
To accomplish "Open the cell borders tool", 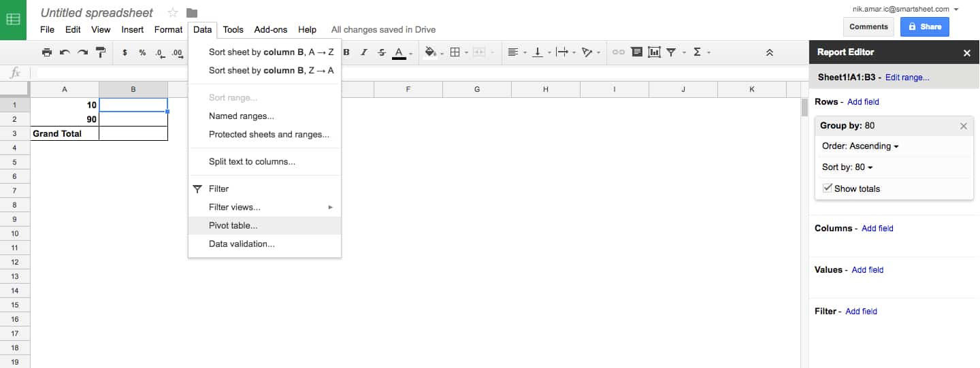I will click(x=456, y=52).
